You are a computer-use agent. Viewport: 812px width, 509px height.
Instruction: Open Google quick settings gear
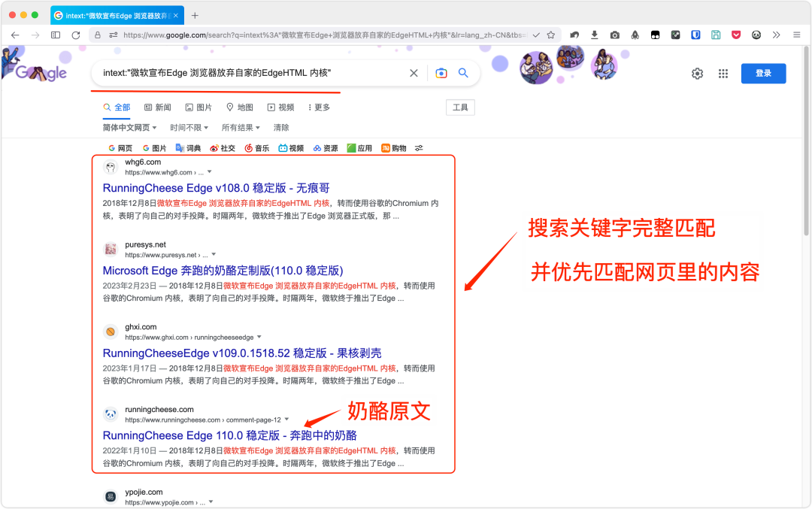[698, 74]
